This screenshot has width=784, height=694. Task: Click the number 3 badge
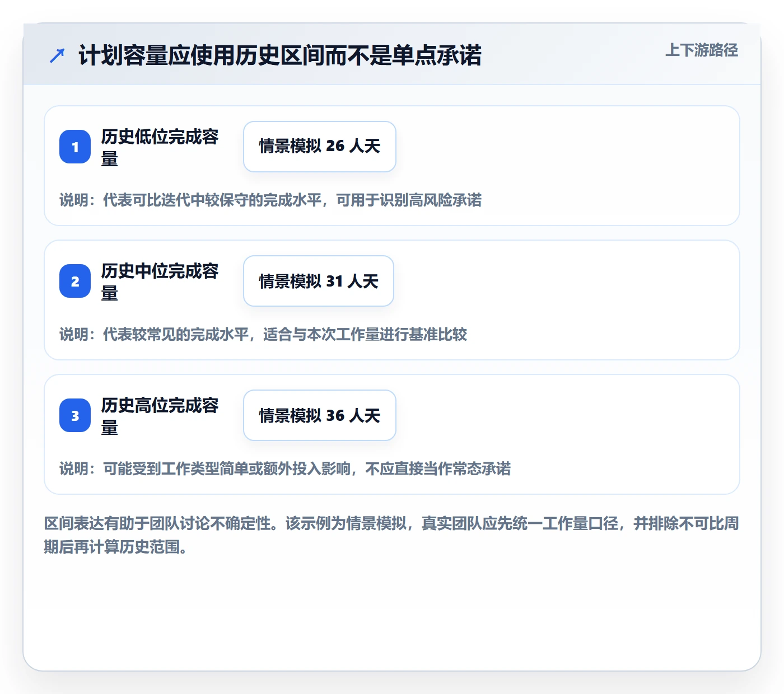75,415
